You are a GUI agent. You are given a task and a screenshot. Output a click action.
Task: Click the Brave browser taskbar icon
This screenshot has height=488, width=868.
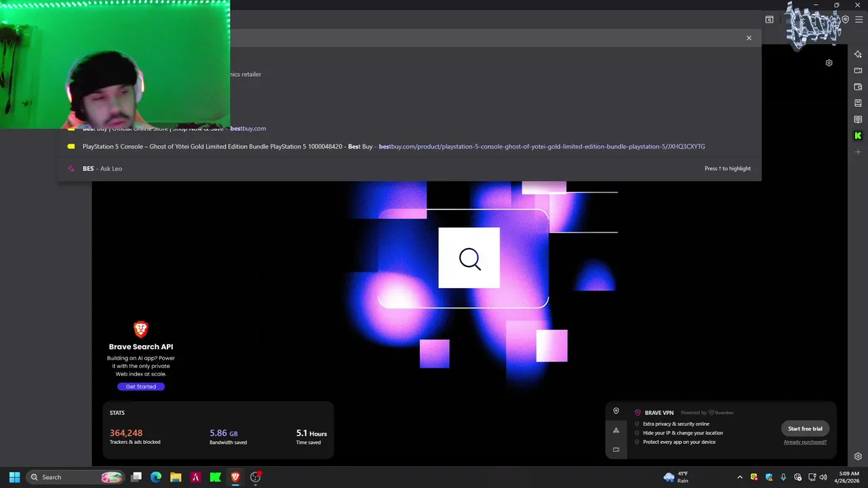[235, 477]
